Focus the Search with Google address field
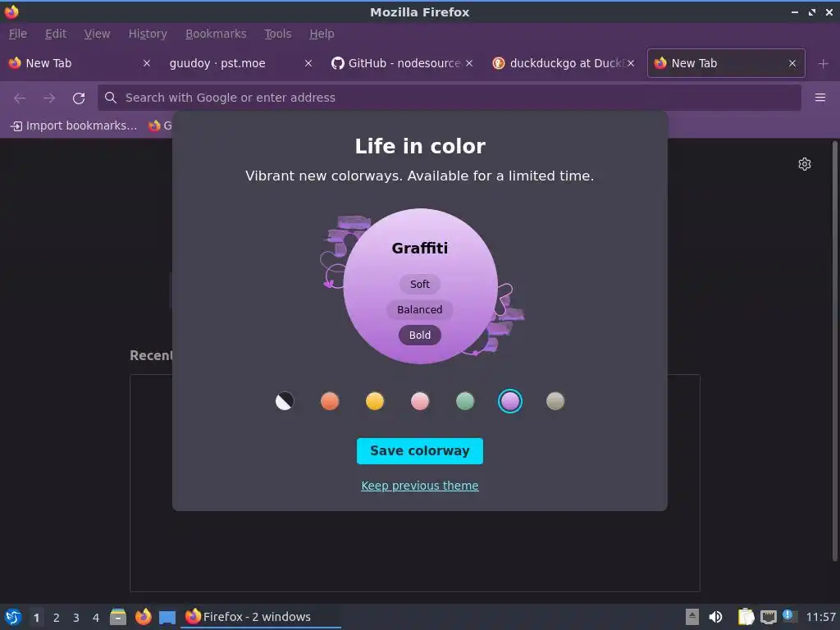 (449, 98)
